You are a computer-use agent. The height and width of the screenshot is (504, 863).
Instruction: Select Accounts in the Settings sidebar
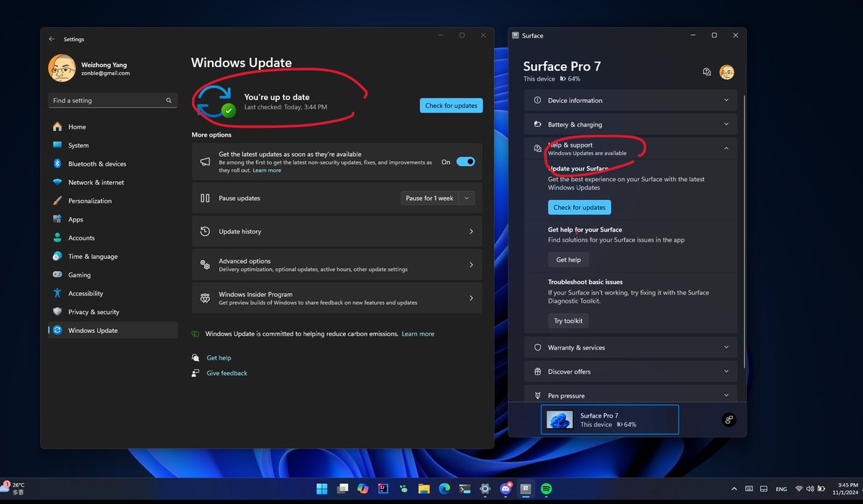113,238
